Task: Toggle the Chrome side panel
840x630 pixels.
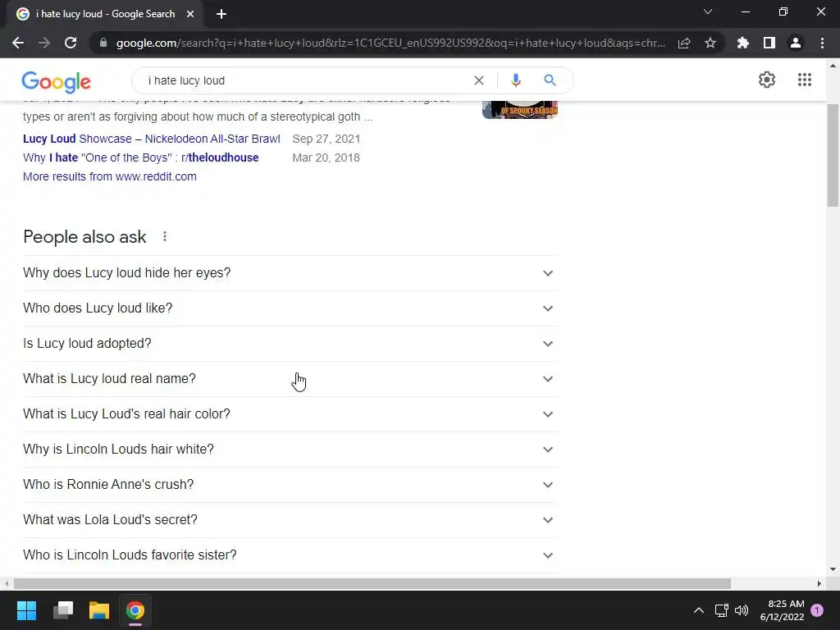Action: click(x=769, y=43)
